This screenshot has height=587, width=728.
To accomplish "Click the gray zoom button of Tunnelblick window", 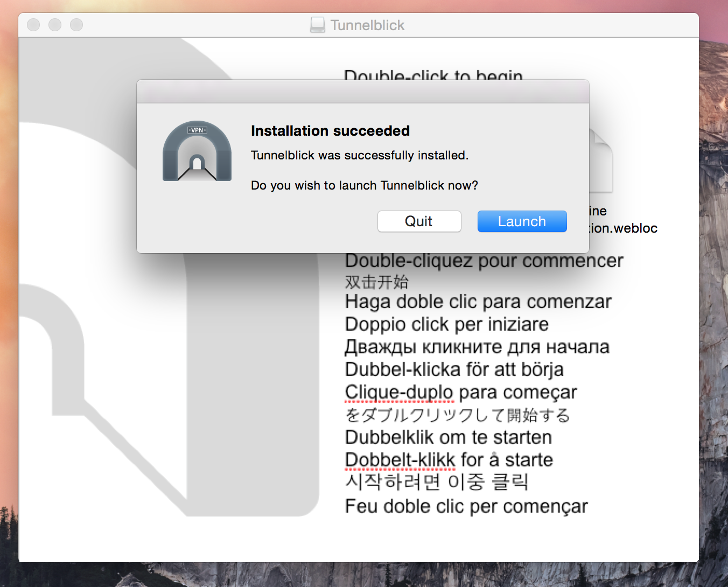I will click(x=76, y=25).
